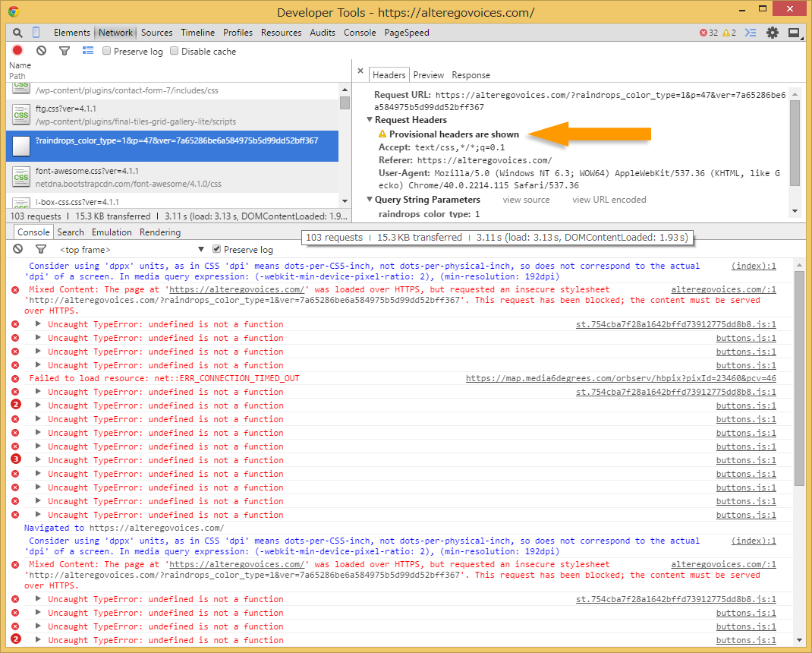This screenshot has height=653, width=812.
Task: Go to the Timeline panel
Action: pos(198,33)
